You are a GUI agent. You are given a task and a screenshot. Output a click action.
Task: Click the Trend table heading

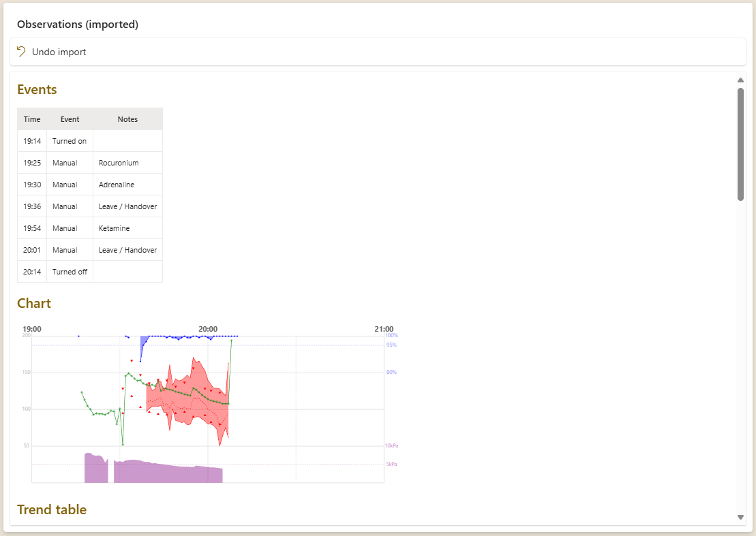[x=52, y=509]
